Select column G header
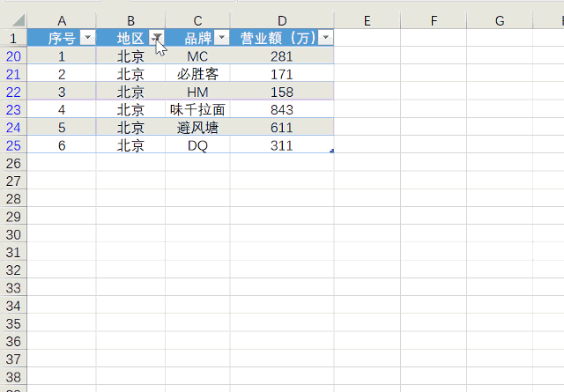The image size is (564, 392). [x=500, y=20]
